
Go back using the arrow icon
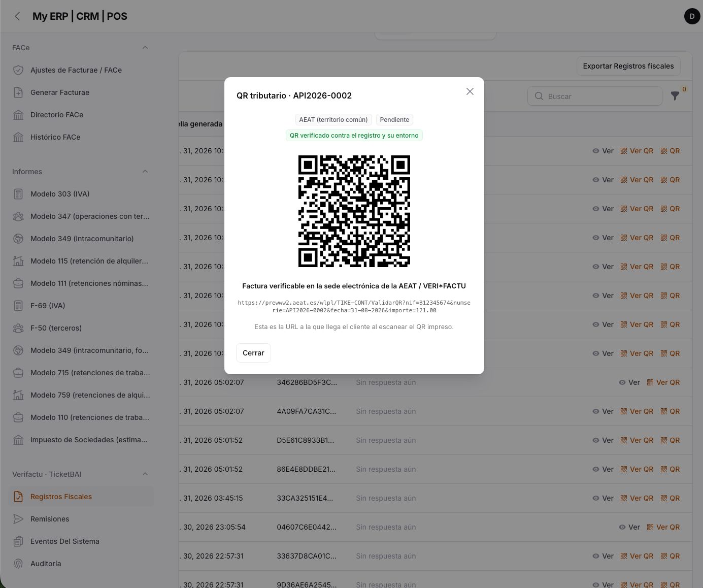pyautogui.click(x=17, y=16)
